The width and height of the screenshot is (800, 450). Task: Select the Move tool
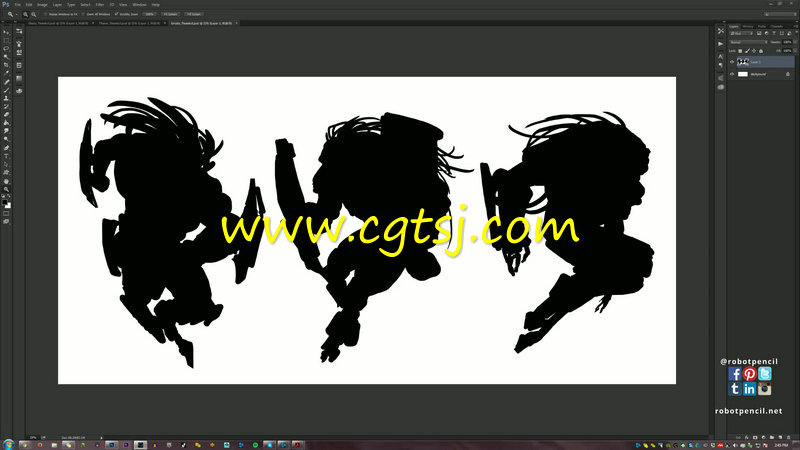6,32
